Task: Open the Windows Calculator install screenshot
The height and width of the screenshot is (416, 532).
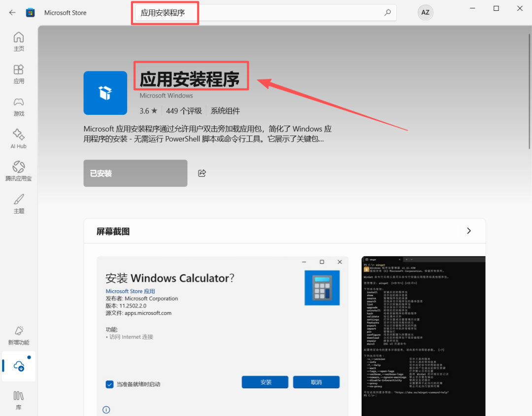Action: click(223, 336)
